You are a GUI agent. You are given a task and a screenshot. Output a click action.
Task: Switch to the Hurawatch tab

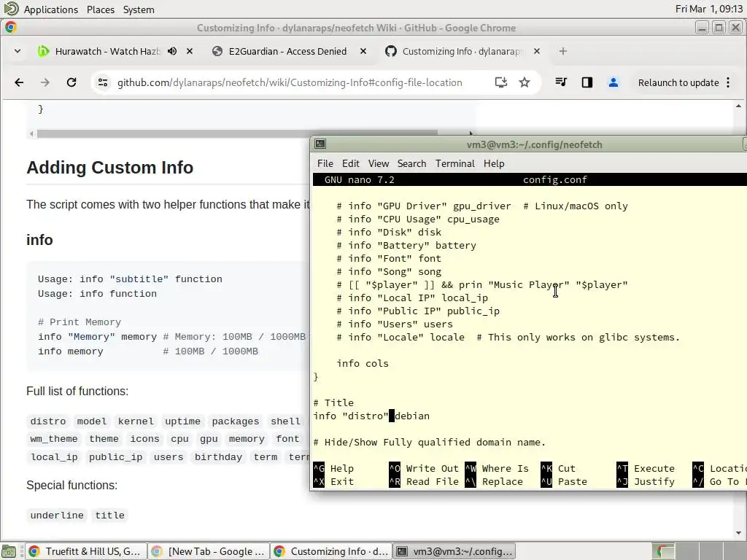click(108, 51)
